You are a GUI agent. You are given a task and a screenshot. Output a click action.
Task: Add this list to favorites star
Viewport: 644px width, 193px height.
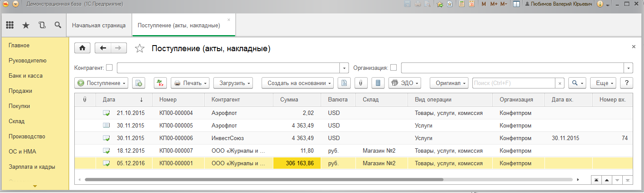pos(139,49)
